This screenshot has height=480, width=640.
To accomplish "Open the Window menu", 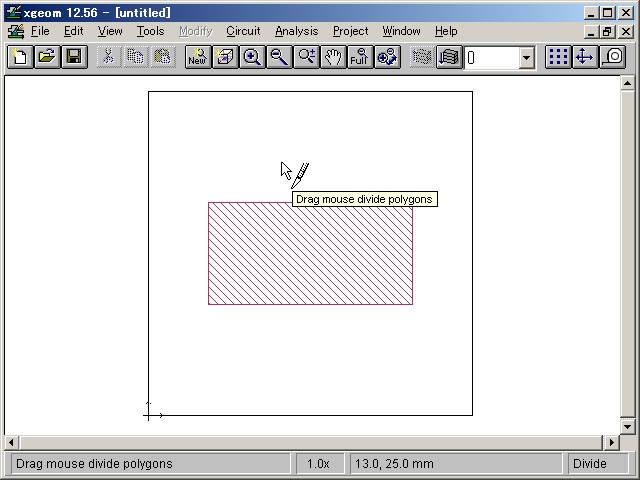I will [x=401, y=31].
